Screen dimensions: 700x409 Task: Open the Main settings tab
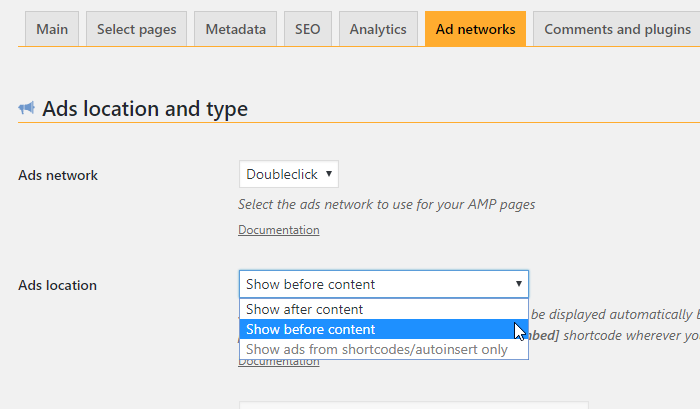click(x=52, y=29)
